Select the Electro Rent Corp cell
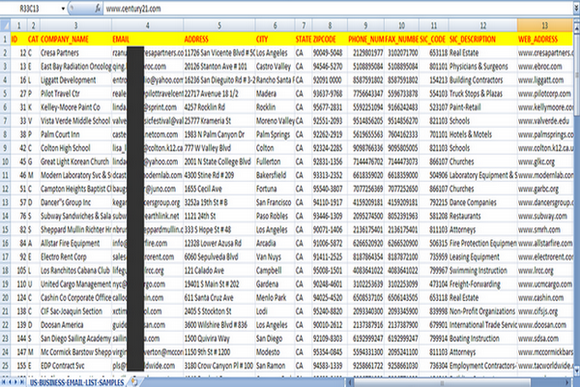This screenshot has width=580, height=387. pyautogui.click(x=75, y=257)
